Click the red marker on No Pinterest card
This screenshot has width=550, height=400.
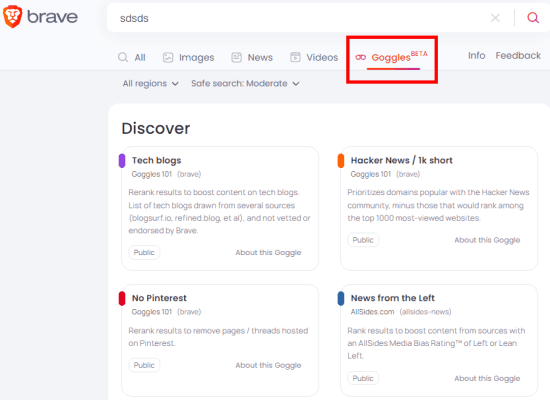pyautogui.click(x=122, y=298)
